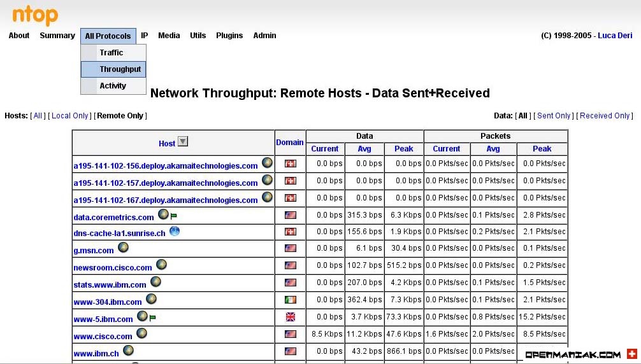641x364 pixels.
Task: Click UK flag in www-5.ibm.com row
Action: pos(291,317)
